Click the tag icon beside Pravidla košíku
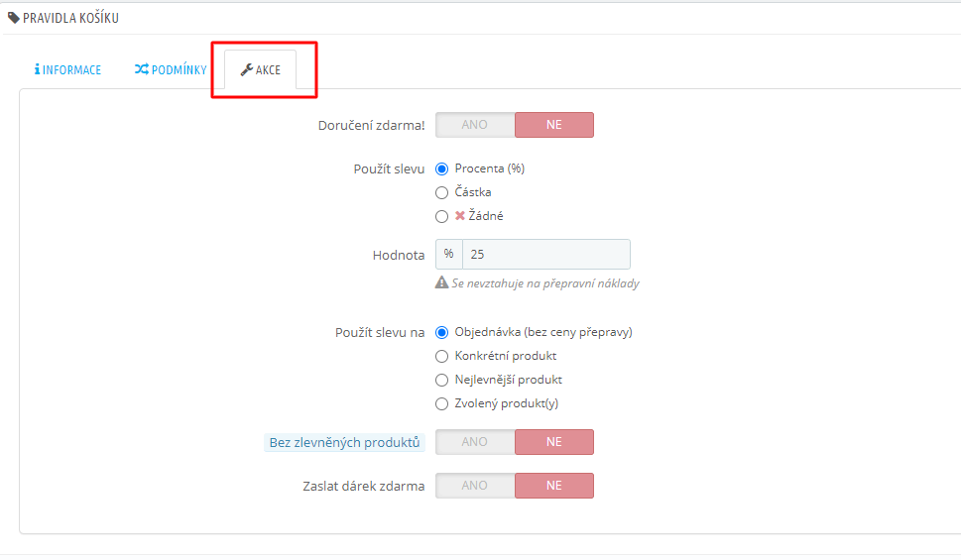 point(14,18)
